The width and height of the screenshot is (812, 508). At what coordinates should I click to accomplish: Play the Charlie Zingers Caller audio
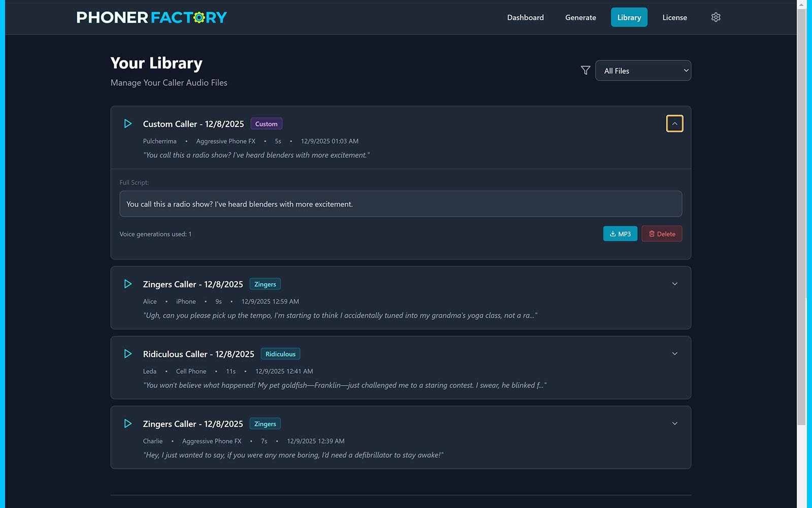tap(128, 424)
